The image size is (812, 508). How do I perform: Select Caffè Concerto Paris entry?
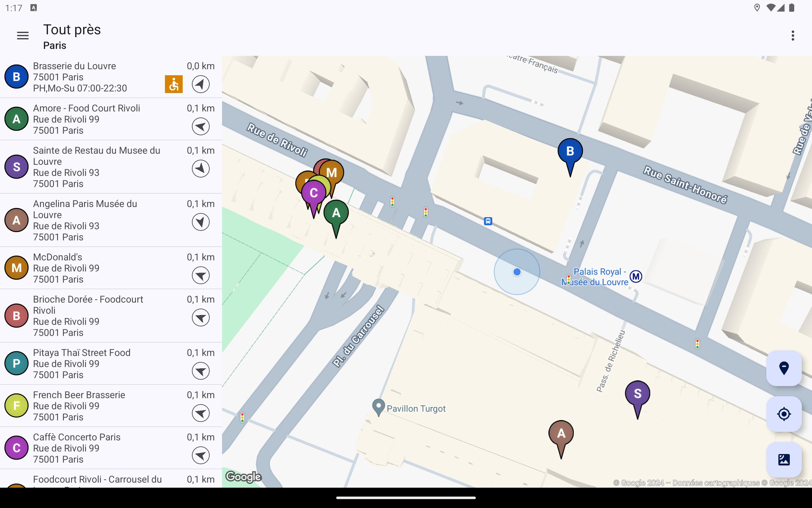(111, 448)
